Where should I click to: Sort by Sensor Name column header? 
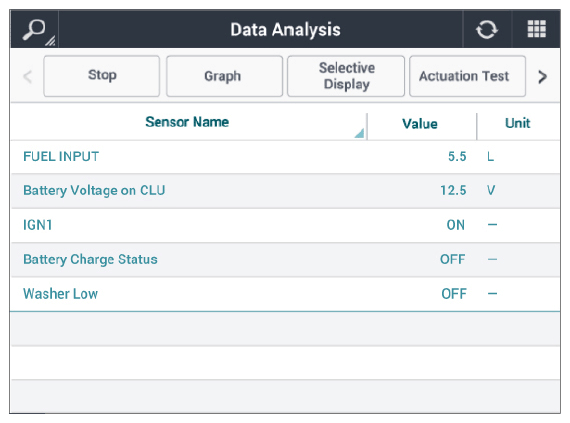coord(188,122)
